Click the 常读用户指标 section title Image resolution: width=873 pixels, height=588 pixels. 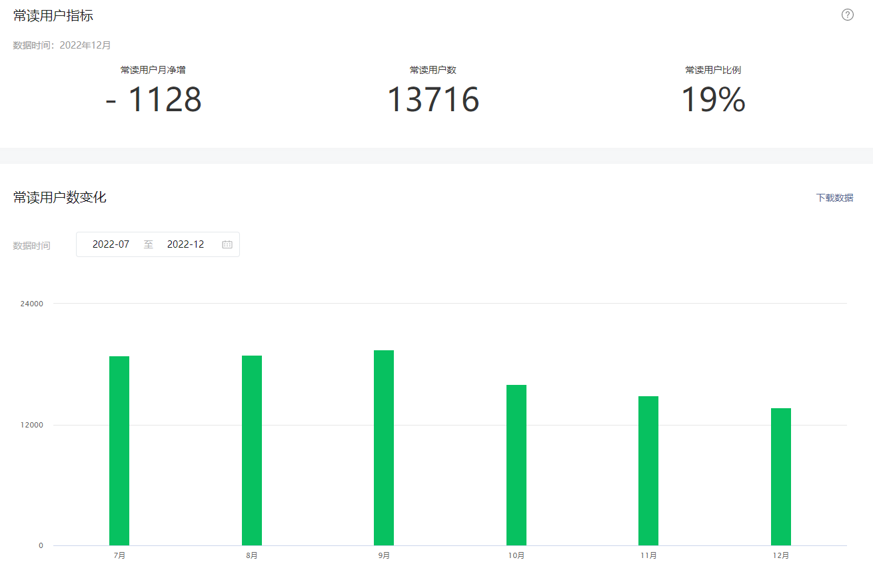pyautogui.click(x=53, y=16)
